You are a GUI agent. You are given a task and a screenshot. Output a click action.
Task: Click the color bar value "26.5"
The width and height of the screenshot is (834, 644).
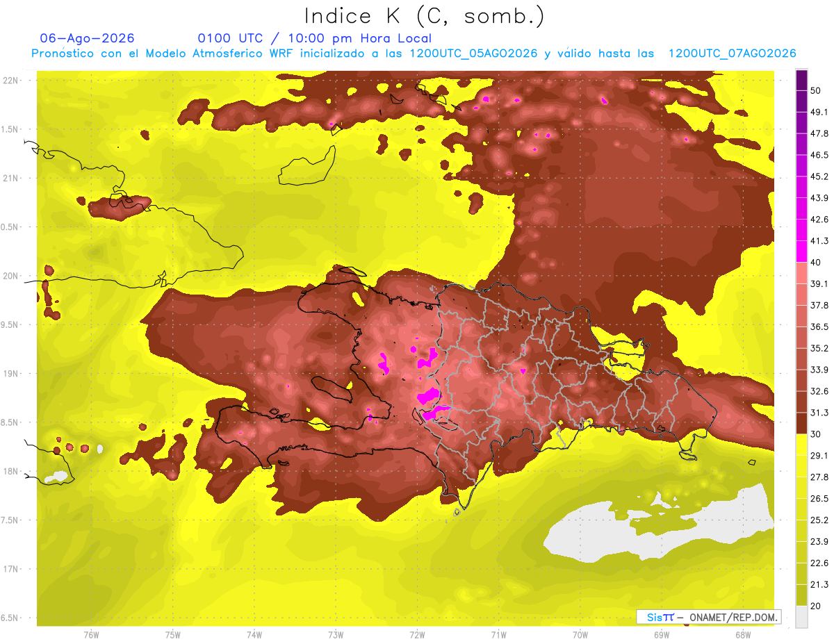pyautogui.click(x=819, y=499)
